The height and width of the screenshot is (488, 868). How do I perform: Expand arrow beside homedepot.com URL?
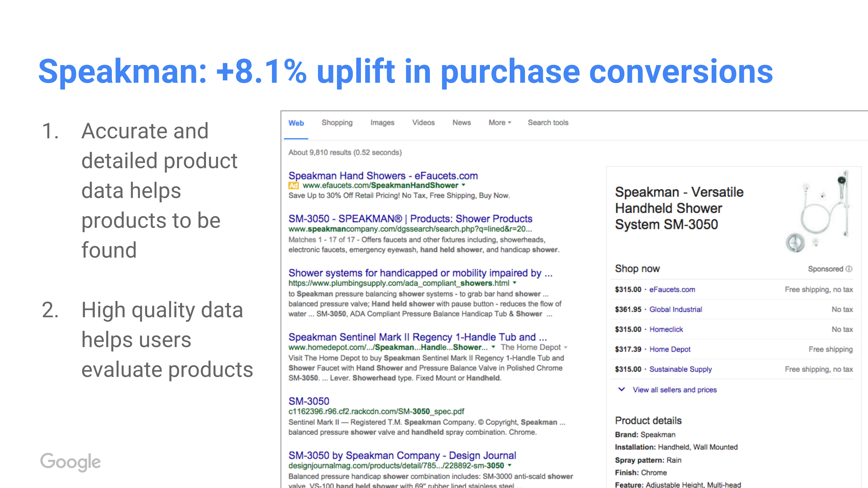click(x=493, y=347)
